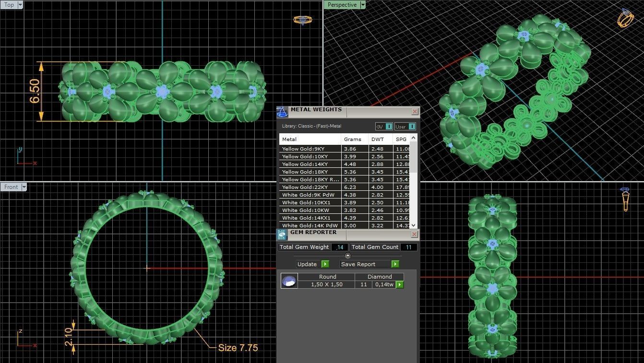This screenshot has height=363, width=644.
Task: Click the 5.00 grams cell
Action: 355,225
